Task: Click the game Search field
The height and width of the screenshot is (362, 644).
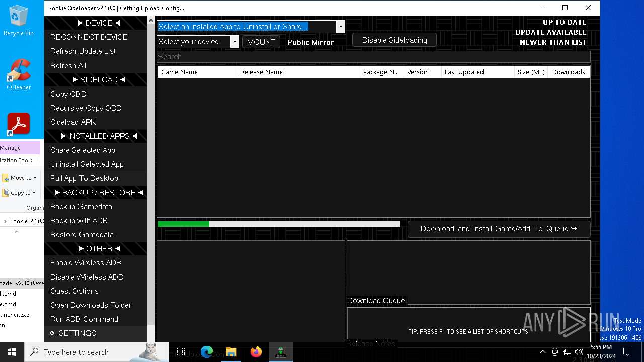Action: click(373, 57)
